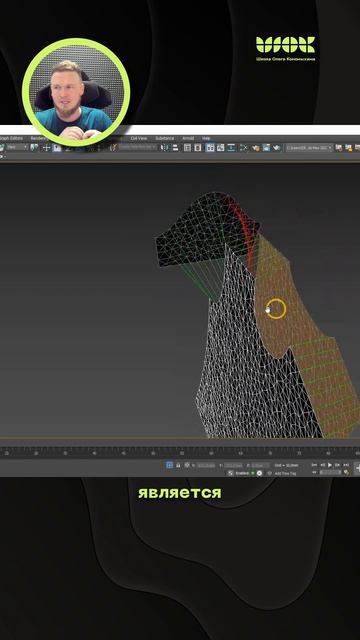Viewport: 360px width, 640px height.
Task: Open Render Setup teapot icon
Action: pos(256,148)
